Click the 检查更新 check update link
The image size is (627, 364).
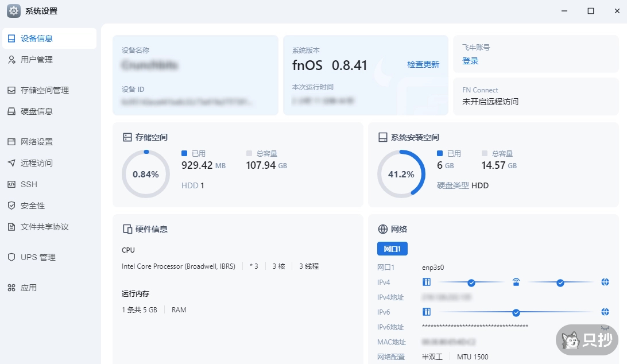point(423,64)
